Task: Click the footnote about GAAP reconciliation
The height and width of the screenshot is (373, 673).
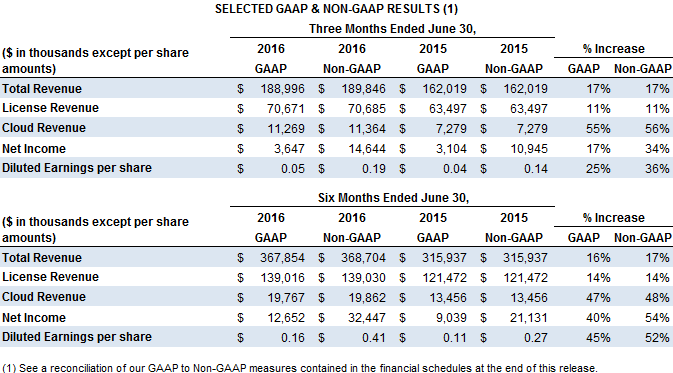Action: click(300, 368)
